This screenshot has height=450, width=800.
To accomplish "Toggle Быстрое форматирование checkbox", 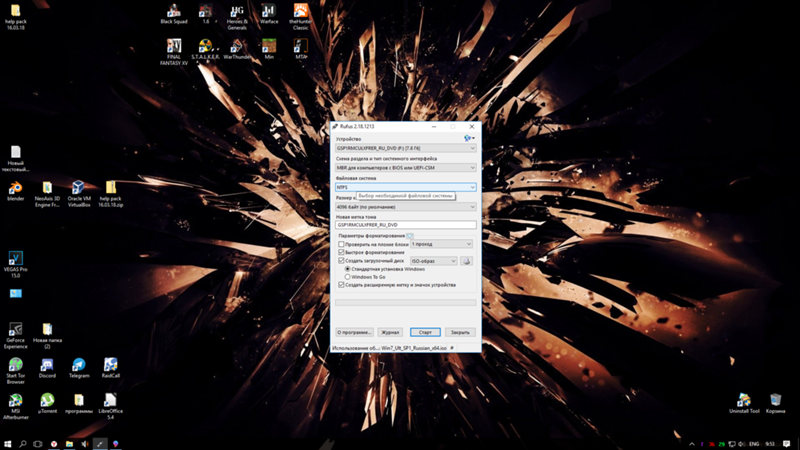I will (x=341, y=253).
